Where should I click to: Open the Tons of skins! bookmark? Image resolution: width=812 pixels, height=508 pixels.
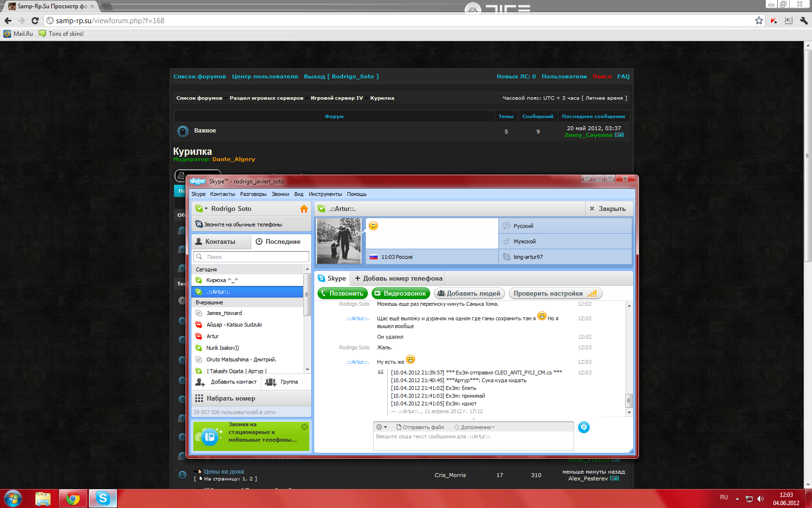pos(61,34)
